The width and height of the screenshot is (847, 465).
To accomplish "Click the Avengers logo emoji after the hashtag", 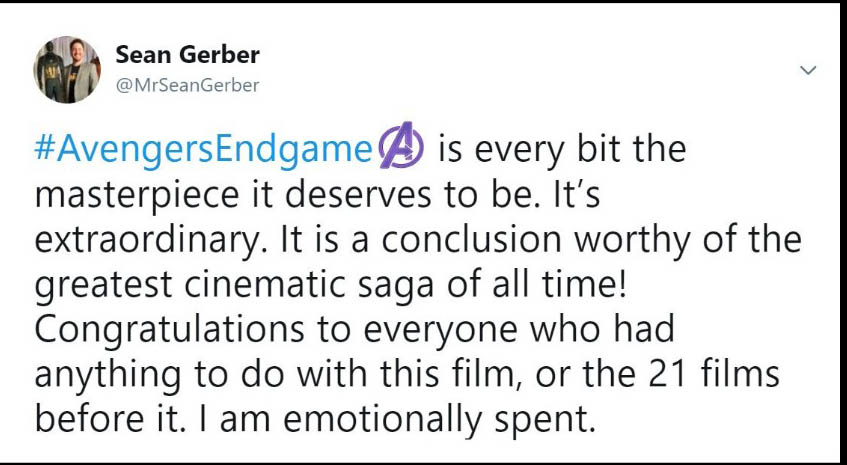I will pos(400,150).
